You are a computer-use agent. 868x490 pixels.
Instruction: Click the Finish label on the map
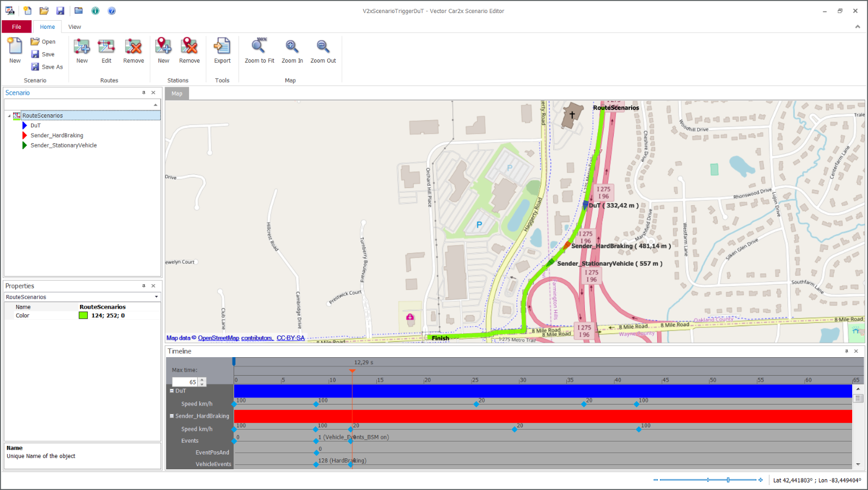pyautogui.click(x=441, y=338)
